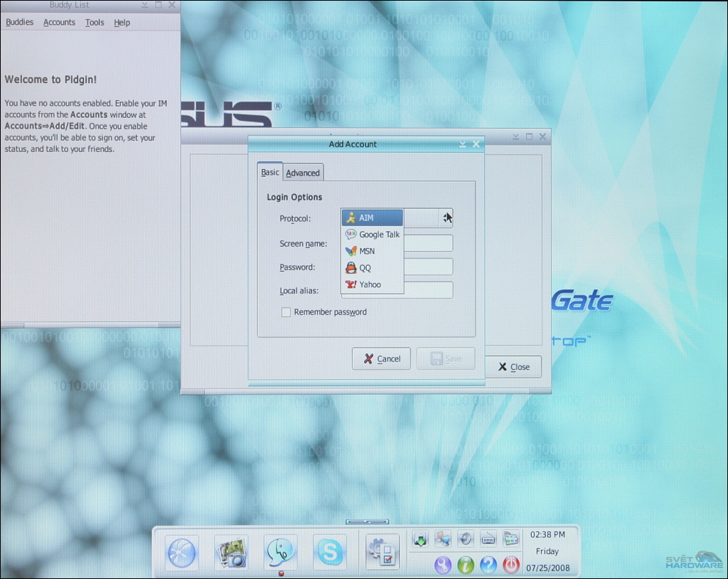This screenshot has width=728, height=579.
Task: Enable the Remember password checkbox
Action: pos(286,312)
